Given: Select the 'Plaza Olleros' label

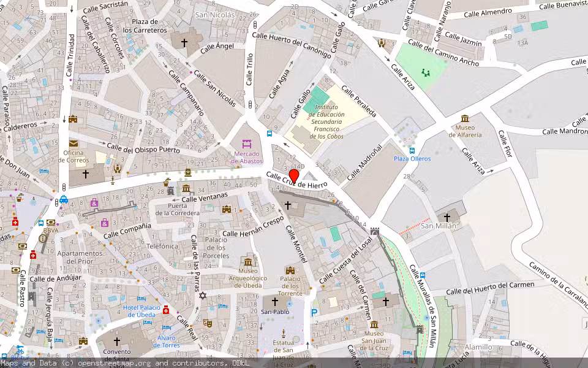Looking at the screenshot, I should tap(412, 158).
